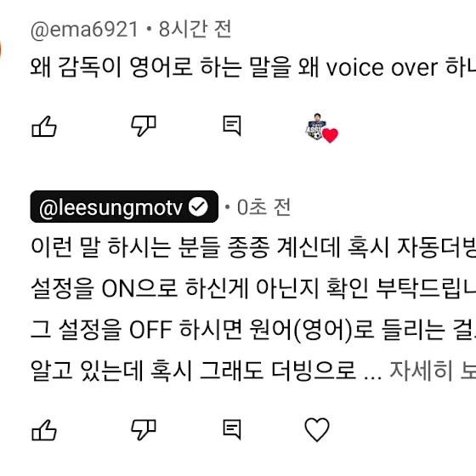The width and height of the screenshot is (476, 476).
Task: Click the partial profile avatar of ema6921
Action: pyautogui.click(x=1, y=50)
